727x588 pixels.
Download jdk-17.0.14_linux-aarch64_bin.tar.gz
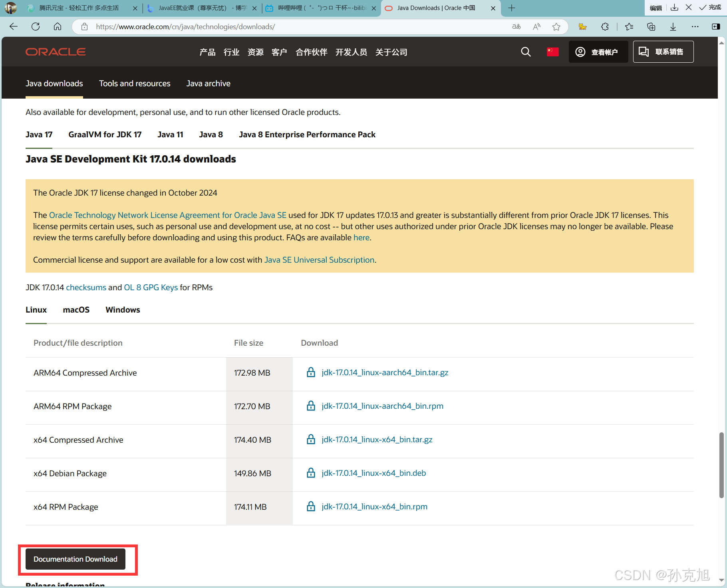[385, 372]
